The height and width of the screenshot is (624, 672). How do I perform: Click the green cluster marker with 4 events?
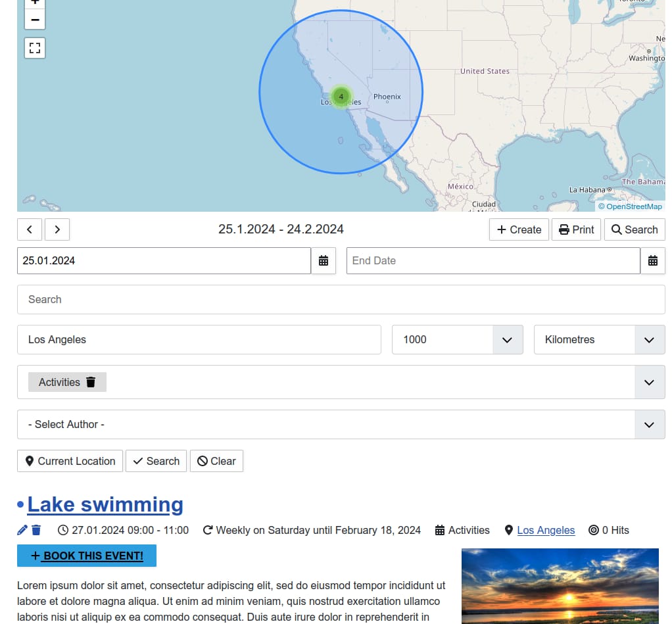(x=341, y=96)
